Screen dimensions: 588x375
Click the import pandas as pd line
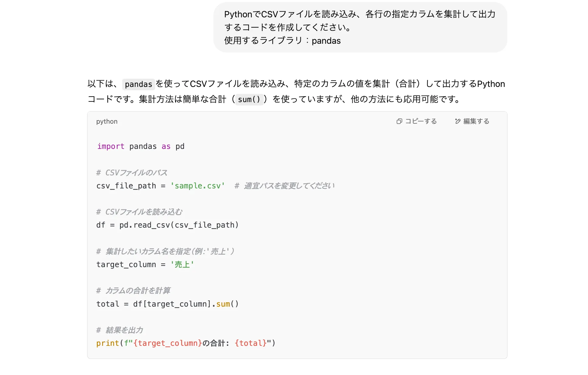(141, 146)
